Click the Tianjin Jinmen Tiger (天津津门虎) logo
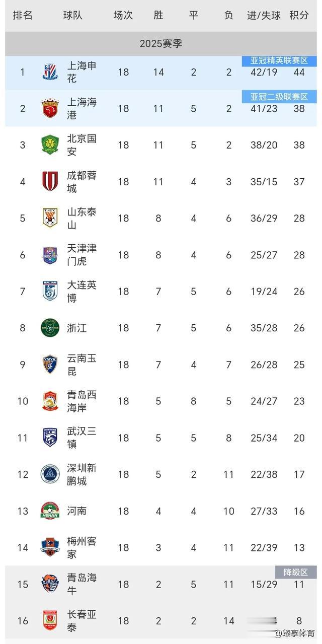 50,255
